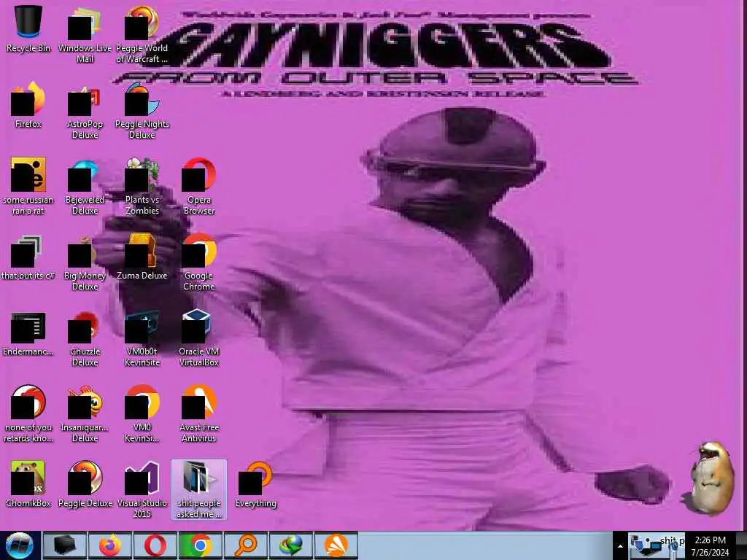This screenshot has height=560, width=747.
Task: Select the Big Money Deluxe icon
Action: click(85, 262)
